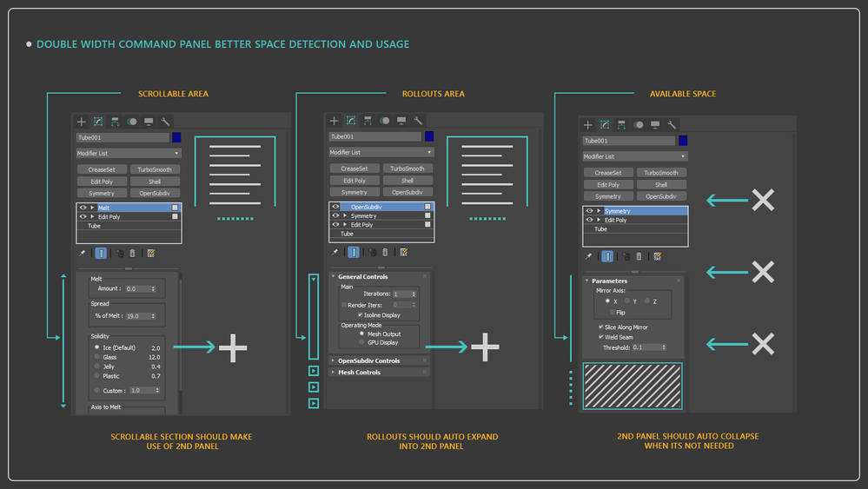The image size is (868, 489).
Task: Open Display tab in Available Space panel
Action: point(655,125)
